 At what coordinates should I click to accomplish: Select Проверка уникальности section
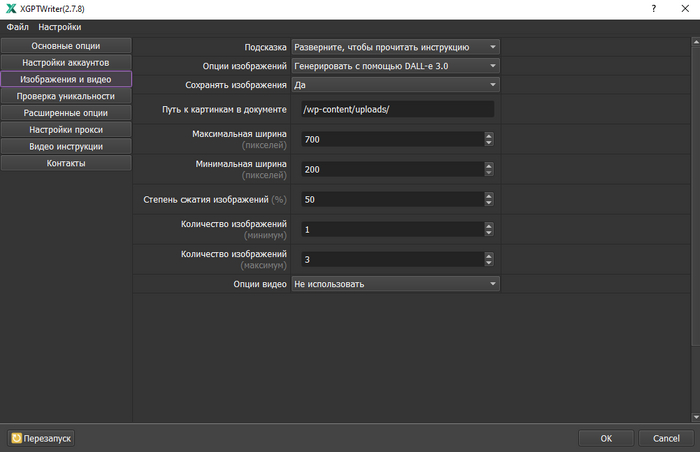coord(66,96)
